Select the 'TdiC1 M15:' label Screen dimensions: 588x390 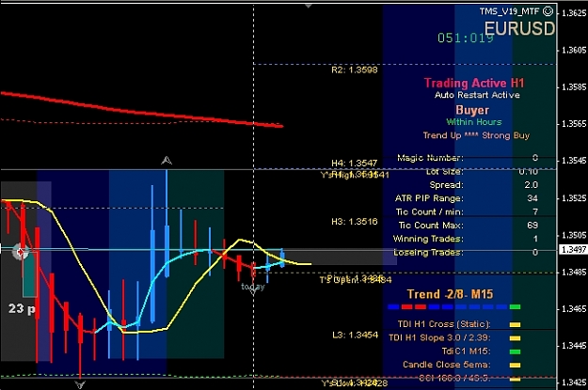[x=466, y=351]
